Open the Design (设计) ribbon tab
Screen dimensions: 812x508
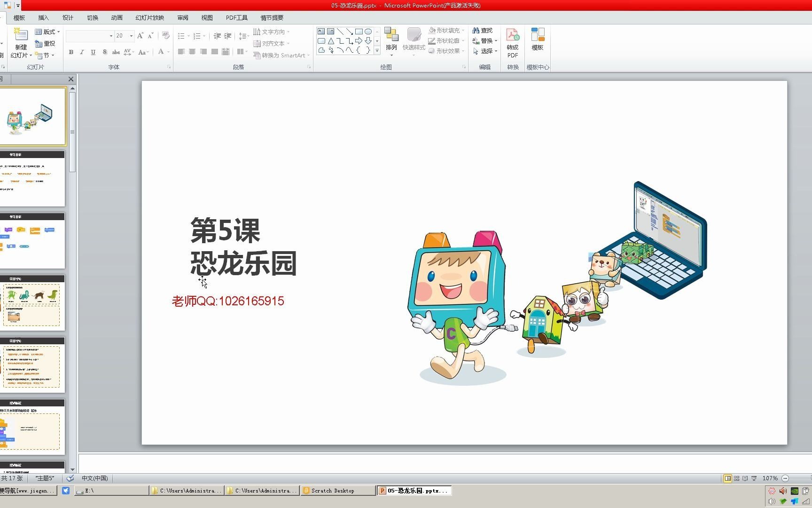(68, 18)
